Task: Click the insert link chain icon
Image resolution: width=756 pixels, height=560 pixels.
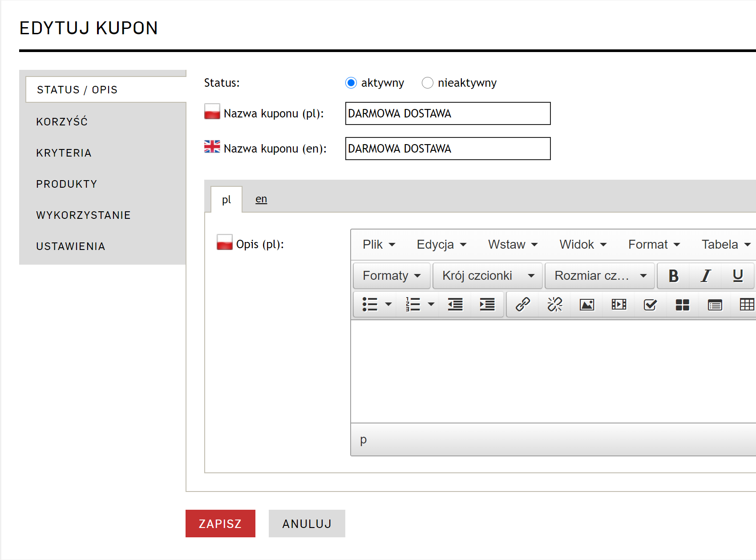Action: click(x=522, y=305)
